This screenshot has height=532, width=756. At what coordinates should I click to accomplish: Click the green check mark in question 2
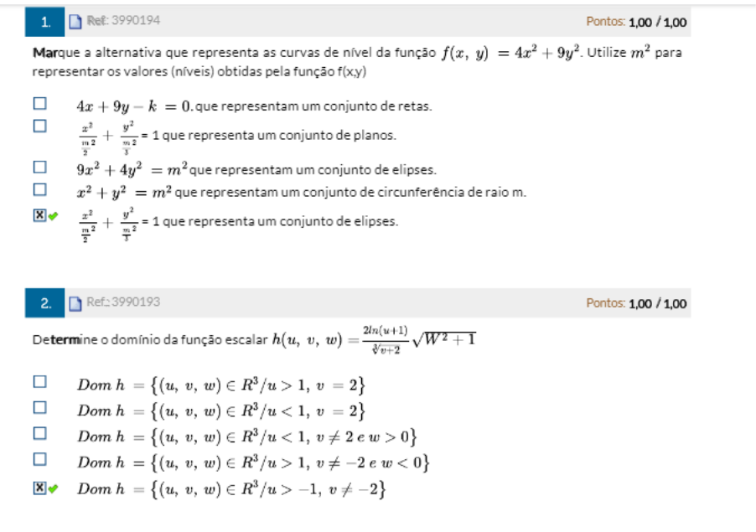pyautogui.click(x=52, y=488)
